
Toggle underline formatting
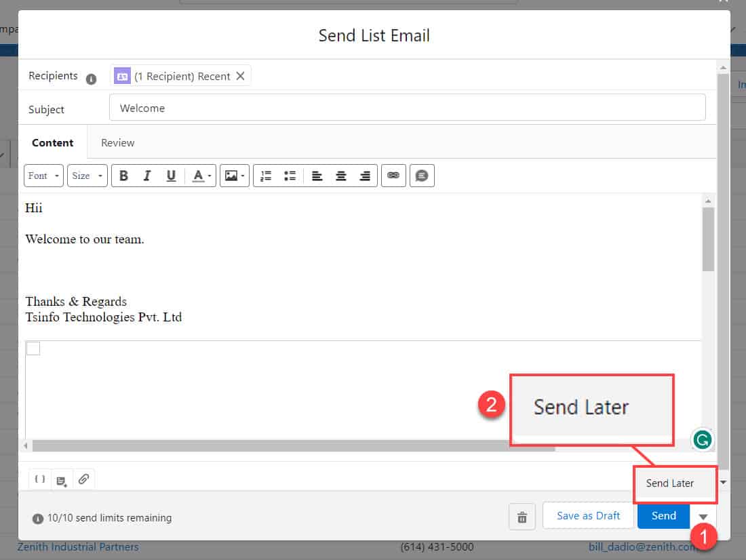(171, 176)
